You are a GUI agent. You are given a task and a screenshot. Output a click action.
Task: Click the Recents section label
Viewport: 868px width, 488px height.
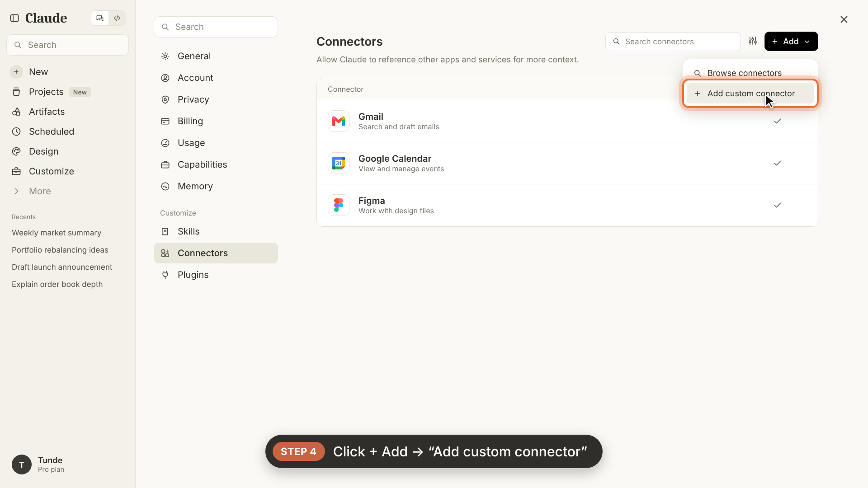24,217
